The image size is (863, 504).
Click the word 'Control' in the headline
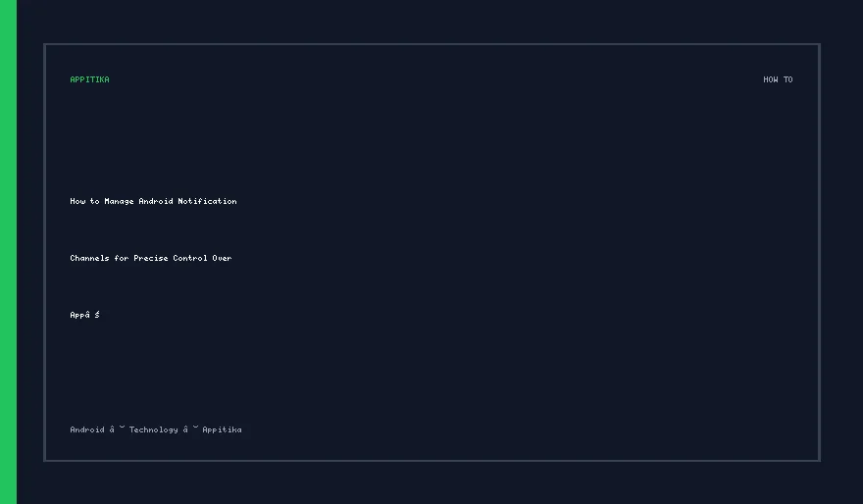tap(190, 258)
